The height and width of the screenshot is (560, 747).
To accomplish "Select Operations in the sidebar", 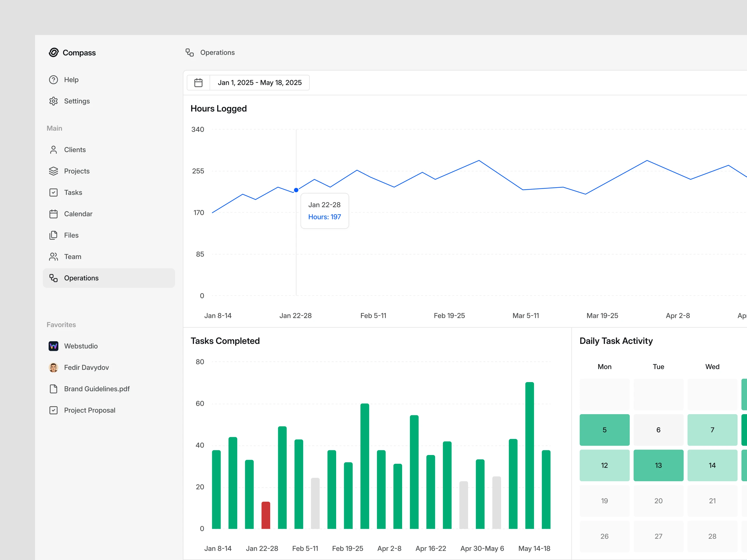I will tap(81, 278).
